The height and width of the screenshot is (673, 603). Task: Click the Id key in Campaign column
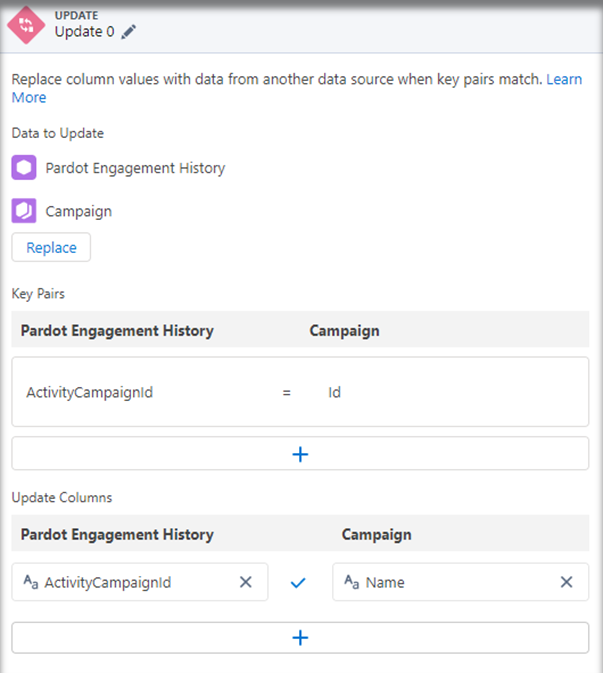point(335,393)
